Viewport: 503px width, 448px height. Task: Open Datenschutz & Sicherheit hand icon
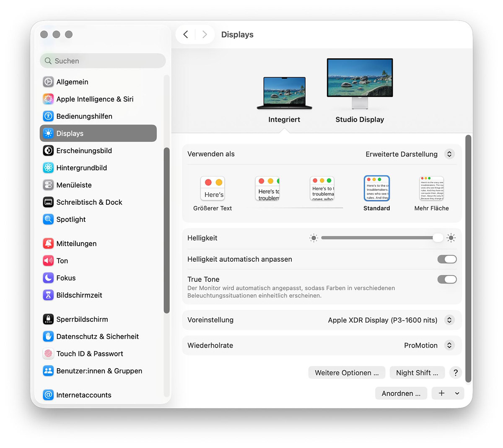pyautogui.click(x=48, y=336)
